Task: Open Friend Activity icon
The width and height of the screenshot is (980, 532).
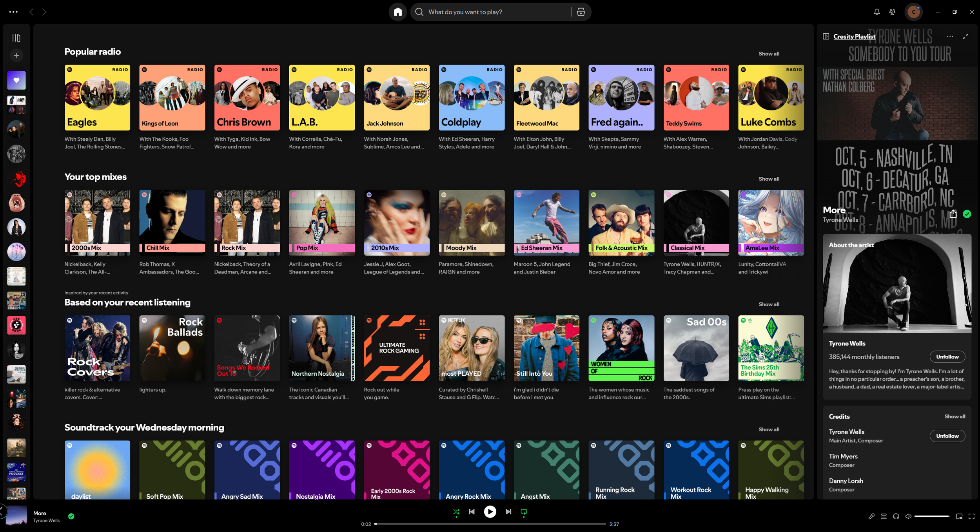Action: point(892,12)
